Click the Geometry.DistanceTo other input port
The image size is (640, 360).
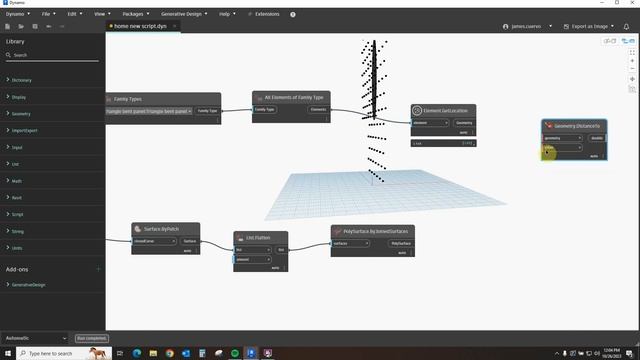click(x=562, y=147)
